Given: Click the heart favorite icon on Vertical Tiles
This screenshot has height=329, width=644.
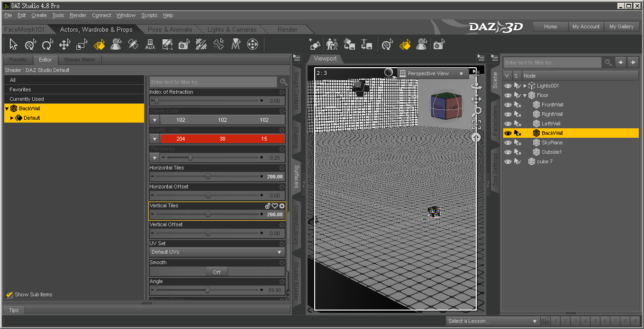Looking at the screenshot, I should pyautogui.click(x=275, y=206).
